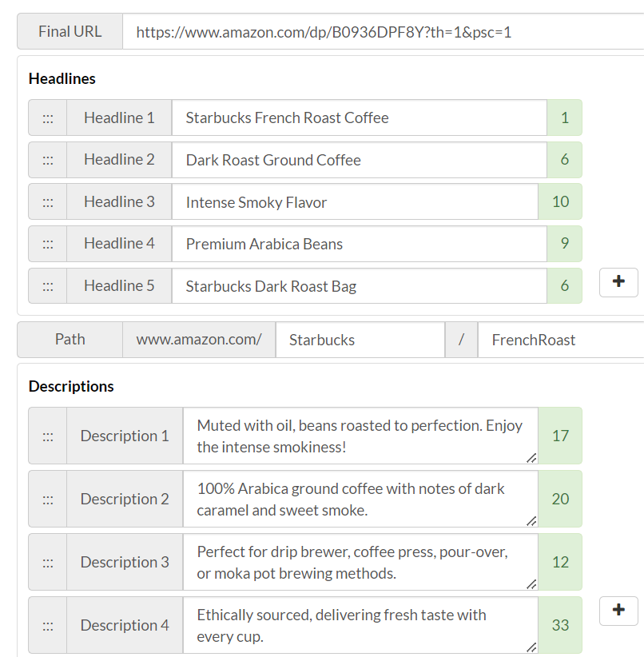Click the drag handle for Headline 3
The image size is (644, 657).
pyautogui.click(x=48, y=201)
